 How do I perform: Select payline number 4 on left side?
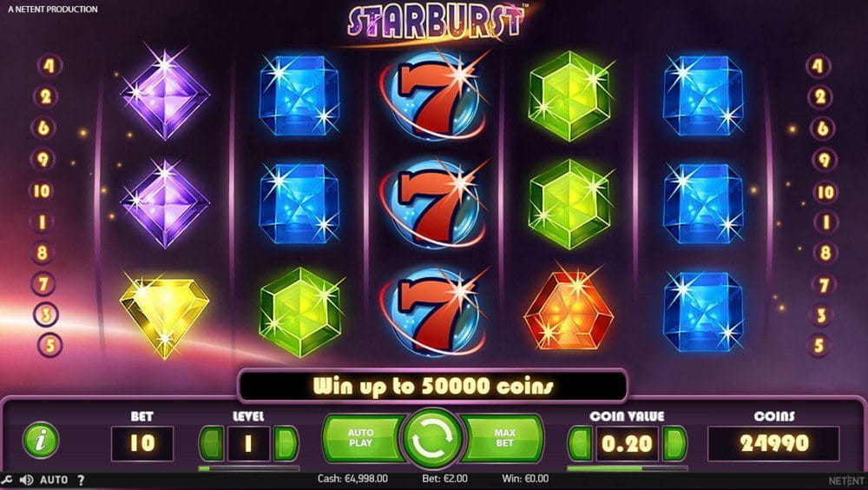point(49,65)
